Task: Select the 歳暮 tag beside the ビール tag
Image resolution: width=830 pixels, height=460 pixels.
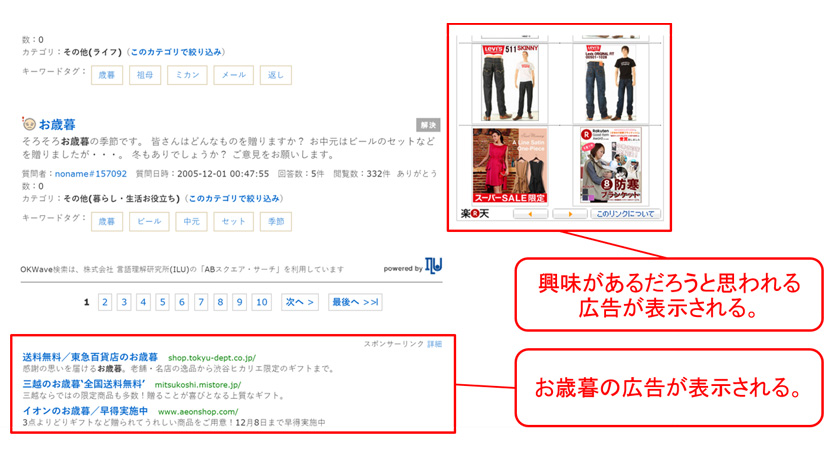Action: pos(107,221)
